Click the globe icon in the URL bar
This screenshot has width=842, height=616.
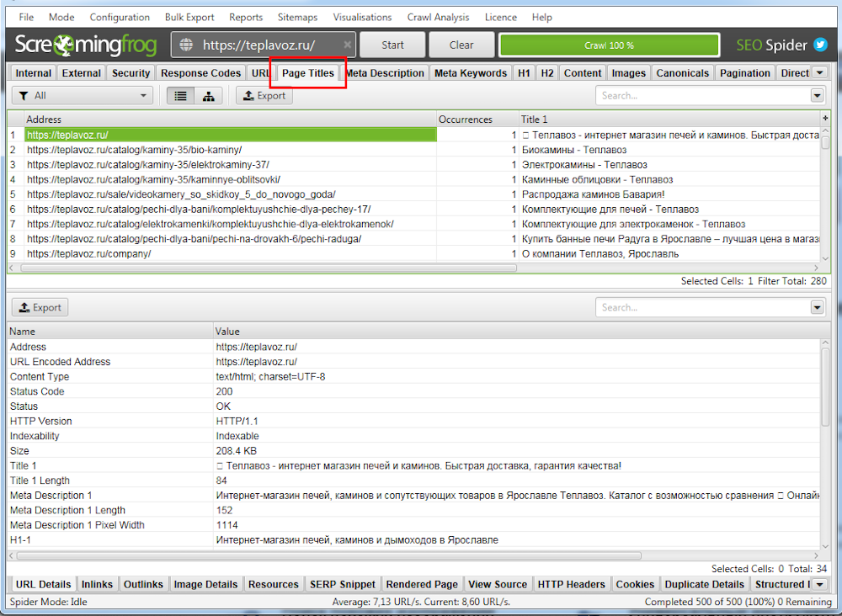click(x=186, y=45)
